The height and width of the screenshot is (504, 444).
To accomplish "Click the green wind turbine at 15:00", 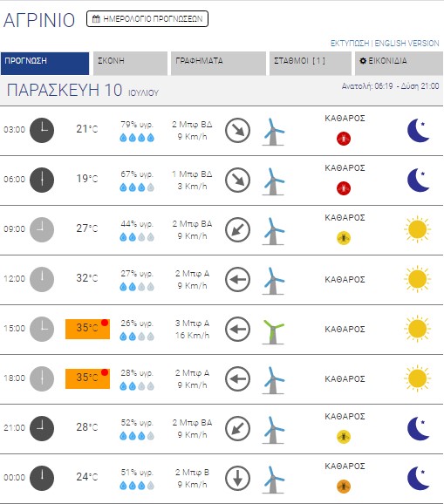I will pos(273,332).
